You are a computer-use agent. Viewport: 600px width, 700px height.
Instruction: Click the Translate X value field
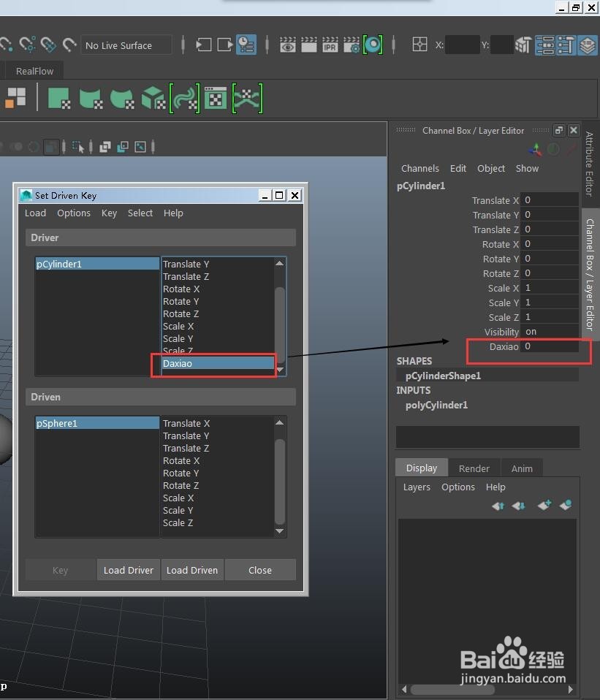[550, 200]
